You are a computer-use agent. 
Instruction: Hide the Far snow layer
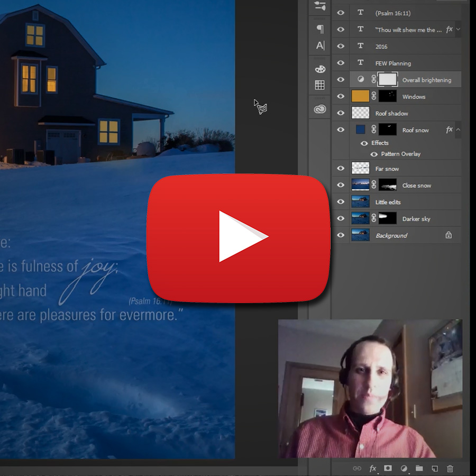coord(341,168)
